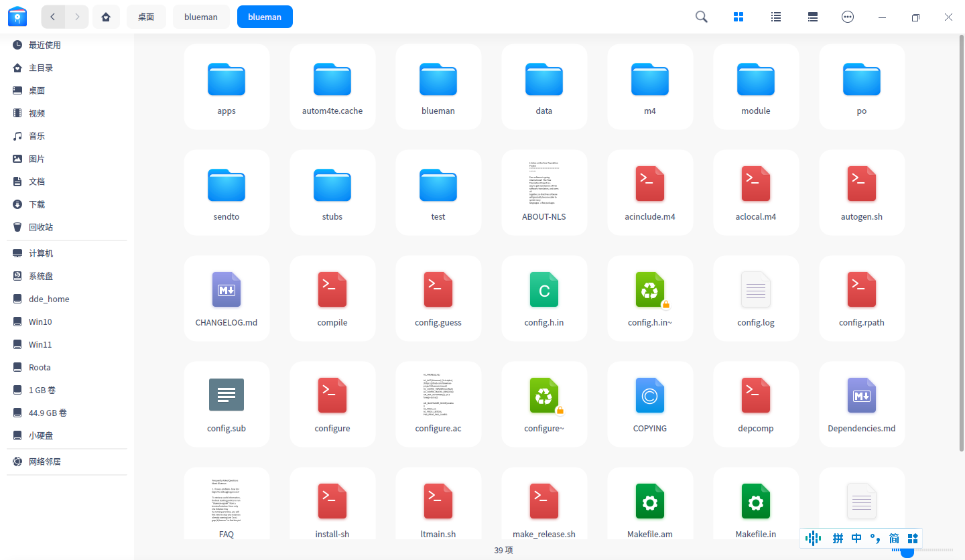Switch to list view mode
The width and height of the screenshot is (965, 560).
pos(776,17)
